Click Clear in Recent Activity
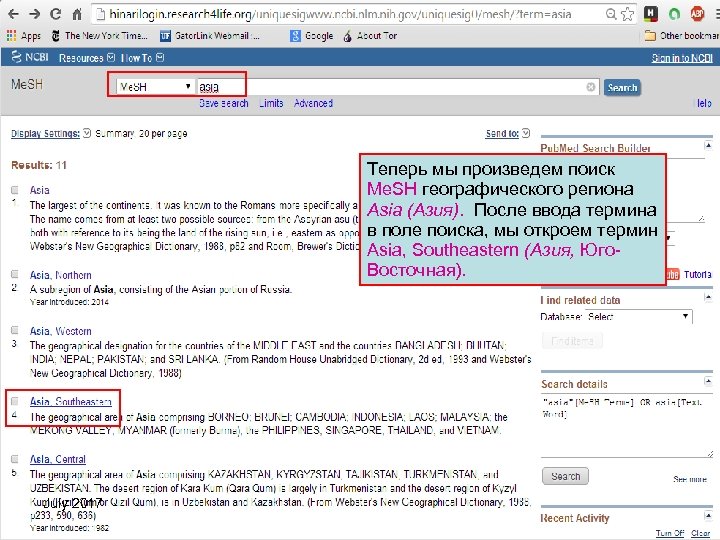 (700, 533)
